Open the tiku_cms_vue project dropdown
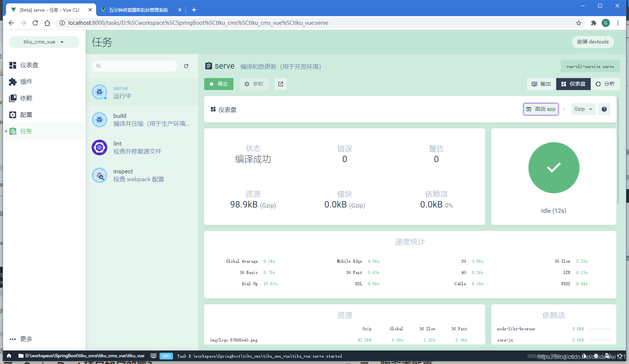629x364 pixels. [x=44, y=42]
